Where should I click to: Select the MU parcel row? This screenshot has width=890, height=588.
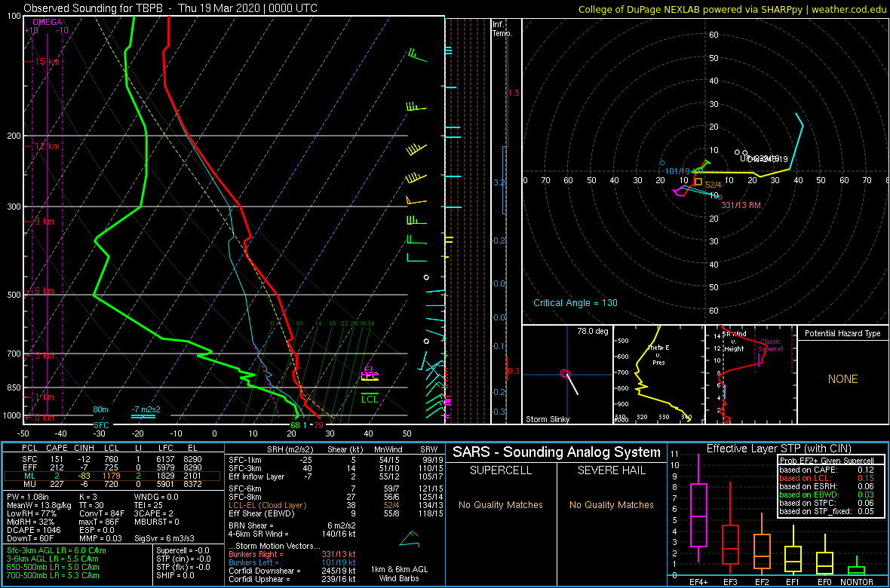coord(112,485)
